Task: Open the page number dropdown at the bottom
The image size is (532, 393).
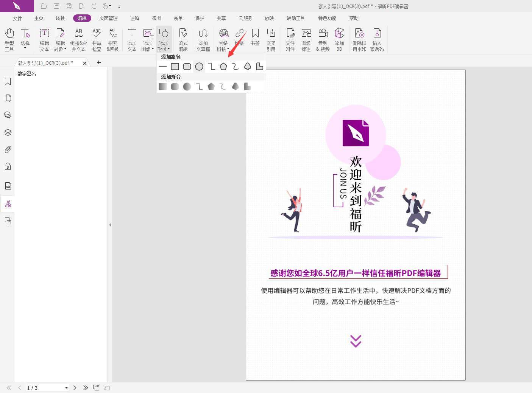Action: (66, 388)
